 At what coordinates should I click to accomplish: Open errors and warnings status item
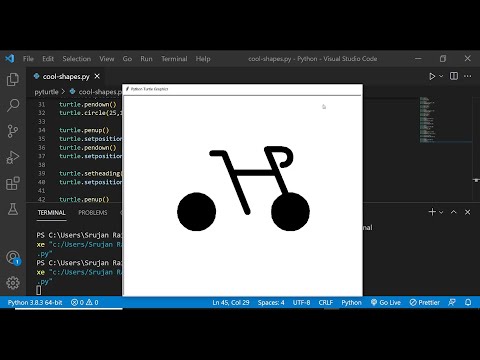pos(85,302)
